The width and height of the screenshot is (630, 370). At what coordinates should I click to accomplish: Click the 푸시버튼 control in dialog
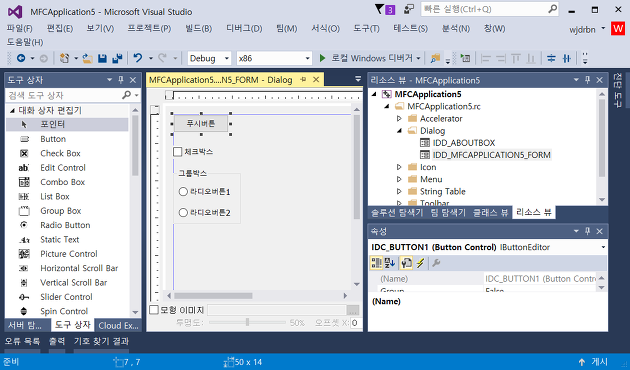tap(201, 124)
